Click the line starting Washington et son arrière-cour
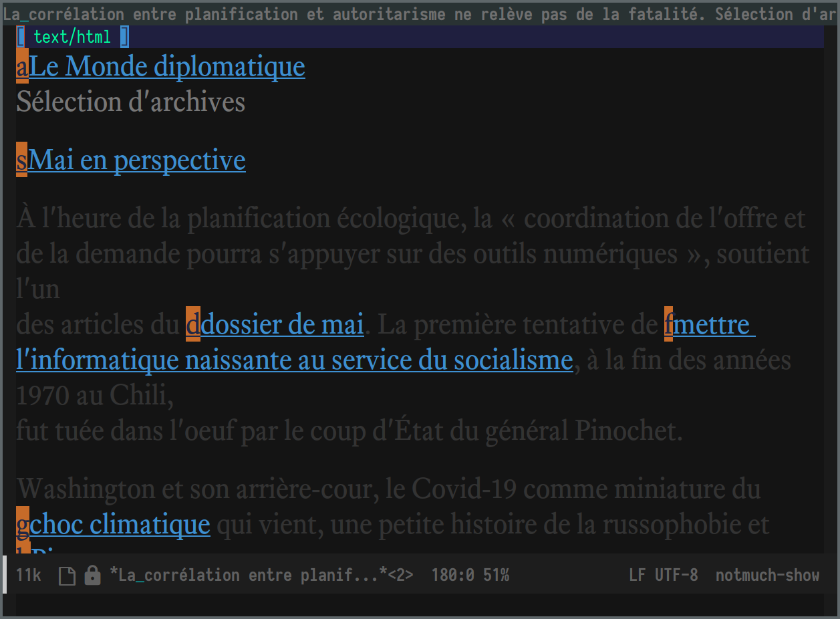This screenshot has height=619, width=840. [388, 489]
